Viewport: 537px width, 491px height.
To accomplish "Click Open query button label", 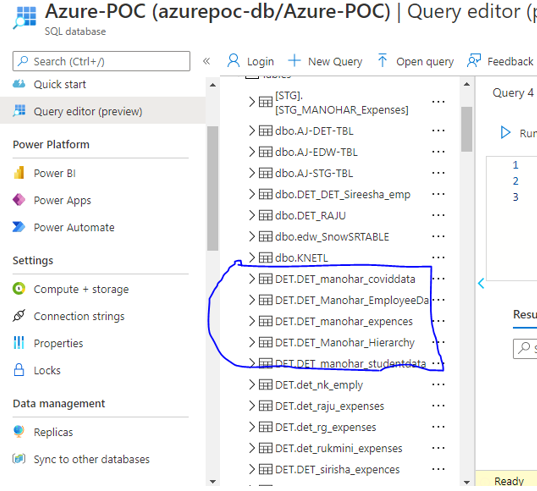I will tap(425, 62).
